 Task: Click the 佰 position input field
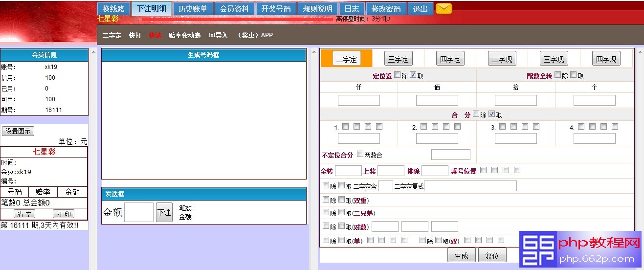click(x=437, y=100)
